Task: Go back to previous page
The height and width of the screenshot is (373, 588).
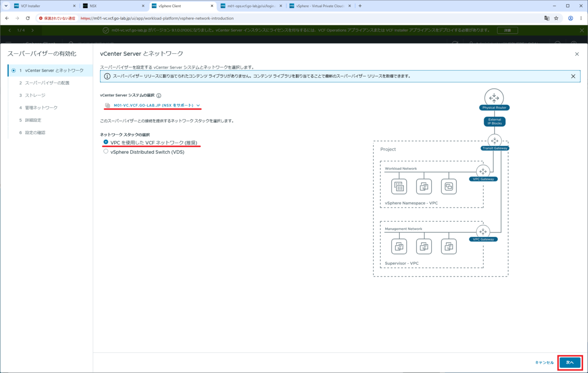Action: [x=7, y=18]
